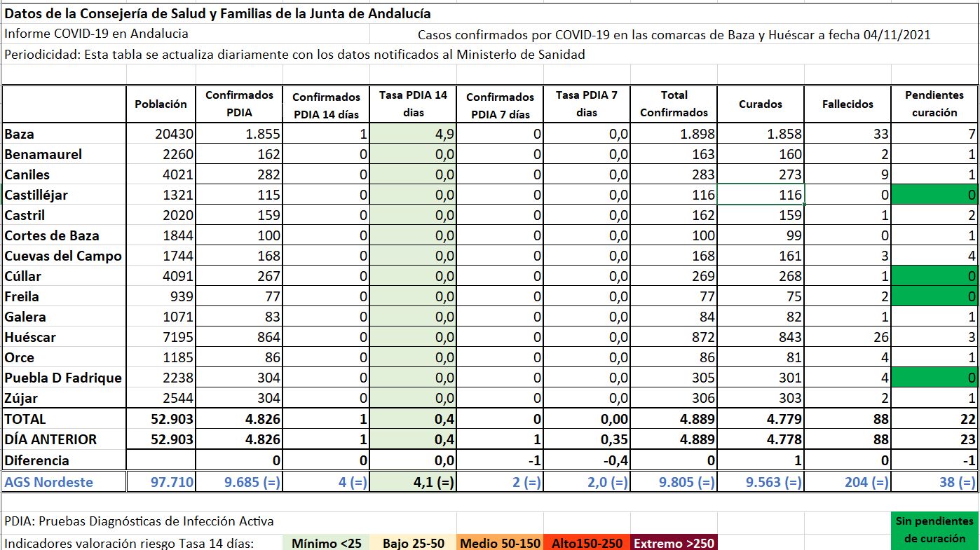980x550 pixels.
Task: Click the green Sin pendientes de curación box
Action: [934, 530]
